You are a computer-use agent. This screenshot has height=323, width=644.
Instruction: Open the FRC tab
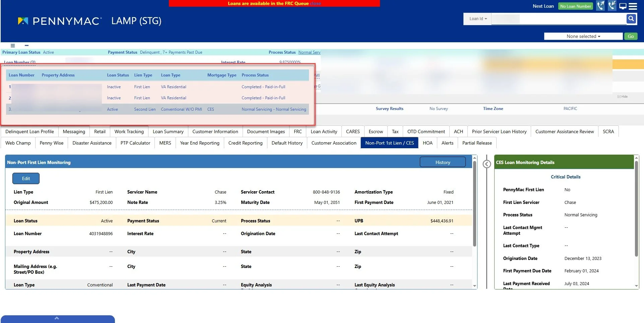click(298, 131)
